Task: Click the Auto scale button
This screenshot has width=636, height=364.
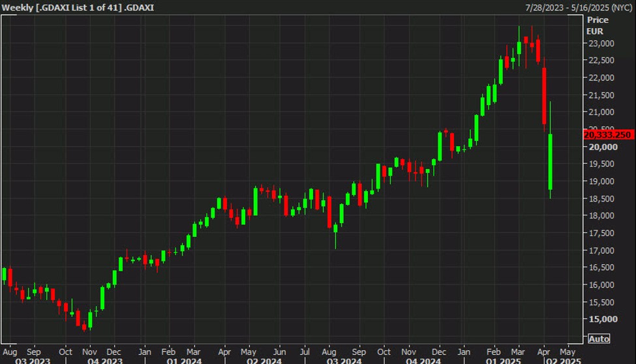Action: pos(599,339)
